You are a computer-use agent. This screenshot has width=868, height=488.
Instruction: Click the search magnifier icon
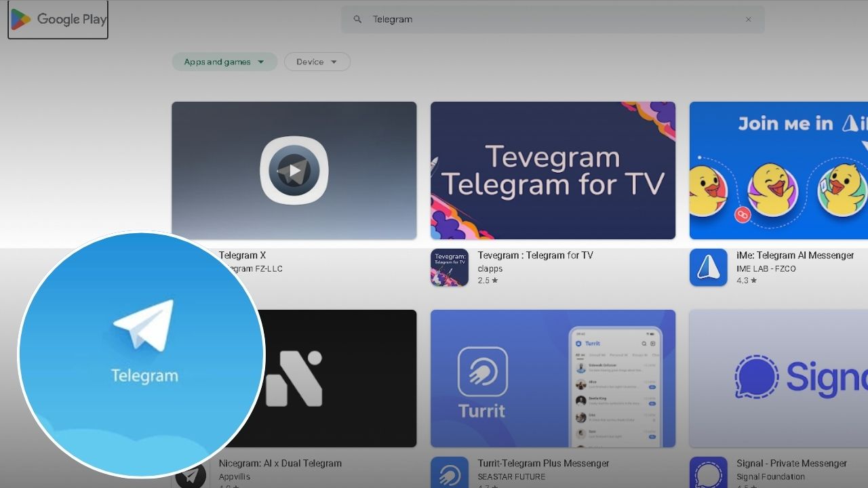pyautogui.click(x=357, y=20)
